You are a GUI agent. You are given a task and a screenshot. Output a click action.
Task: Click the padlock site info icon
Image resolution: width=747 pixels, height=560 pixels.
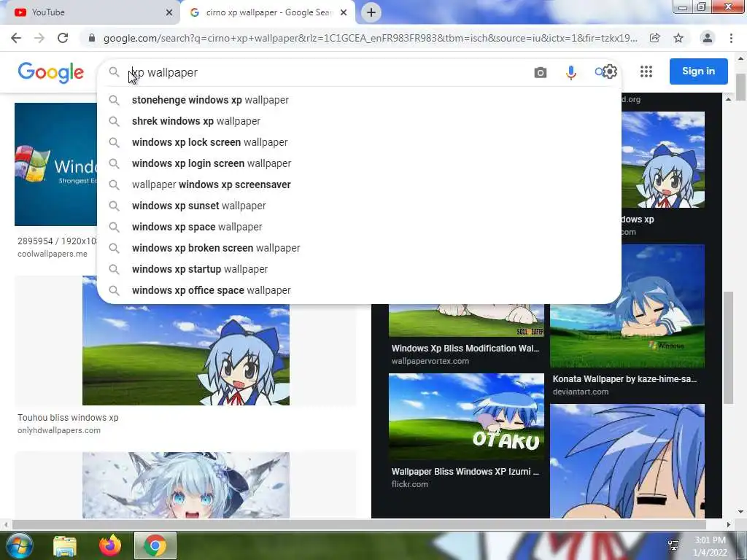click(x=92, y=38)
